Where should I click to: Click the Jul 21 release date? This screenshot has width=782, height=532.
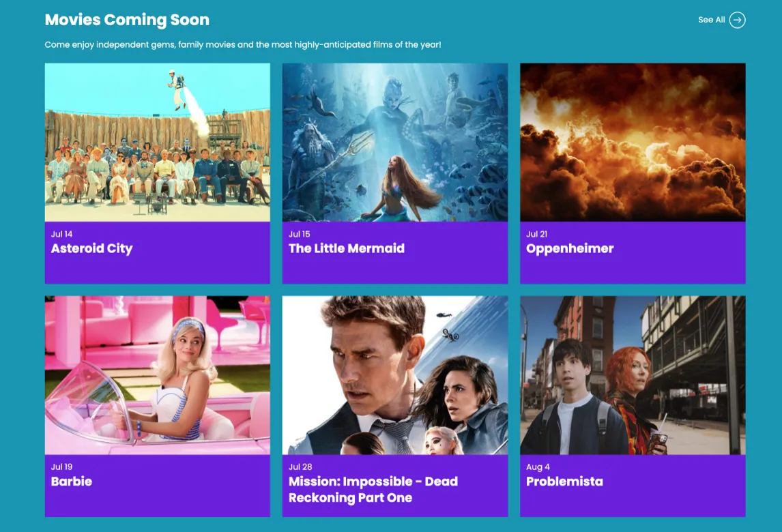pos(536,234)
